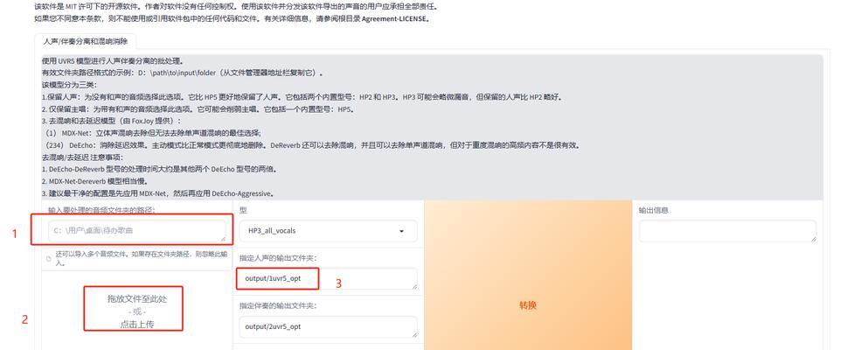Viewport: 868px width, 350px height.
Task: Click the 输入要处理的音频文件夹的路径 label
Action: tap(102, 210)
